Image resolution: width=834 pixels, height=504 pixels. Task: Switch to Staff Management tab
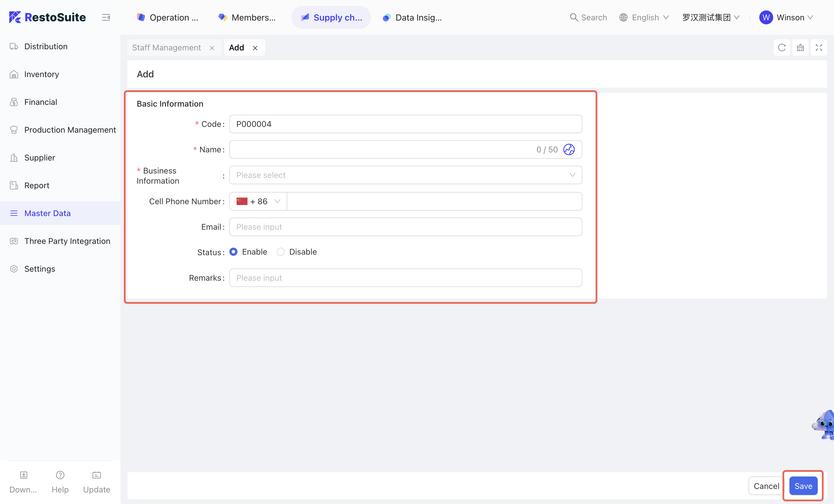[x=166, y=48]
